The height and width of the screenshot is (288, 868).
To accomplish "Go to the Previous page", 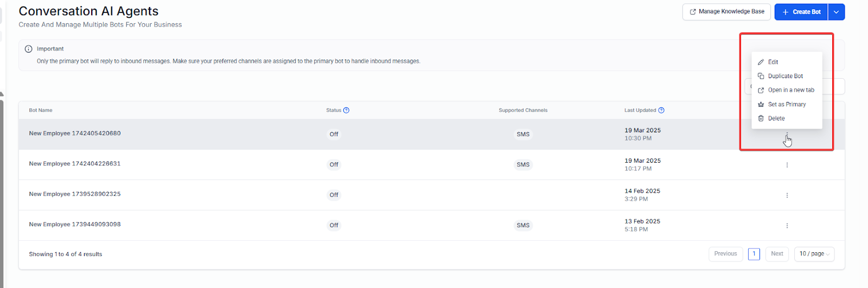I will point(725,254).
